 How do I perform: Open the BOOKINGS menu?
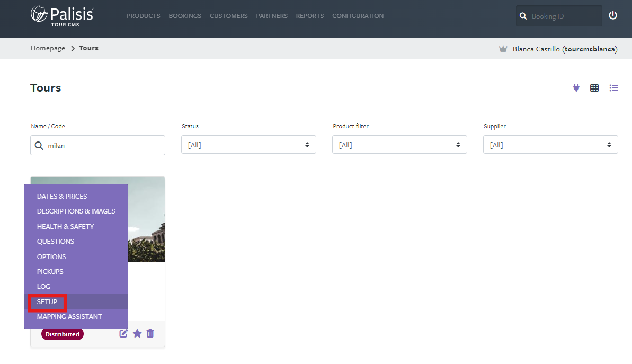point(185,16)
